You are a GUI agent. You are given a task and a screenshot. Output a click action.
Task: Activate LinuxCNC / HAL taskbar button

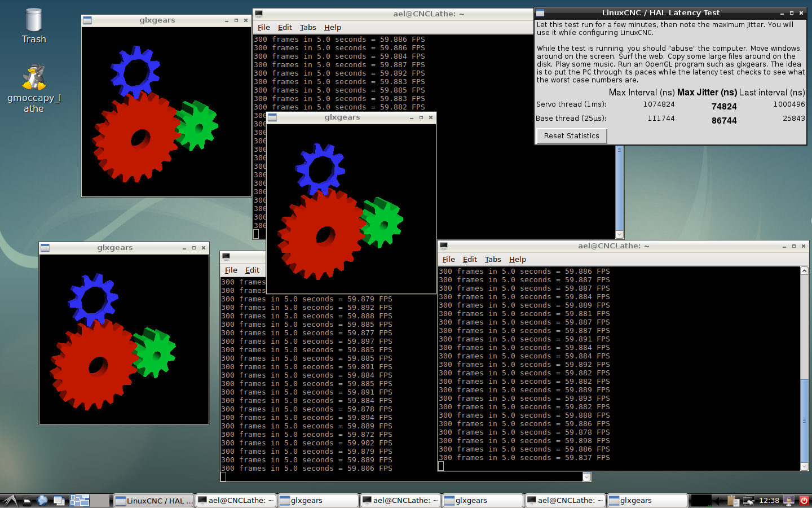click(154, 501)
